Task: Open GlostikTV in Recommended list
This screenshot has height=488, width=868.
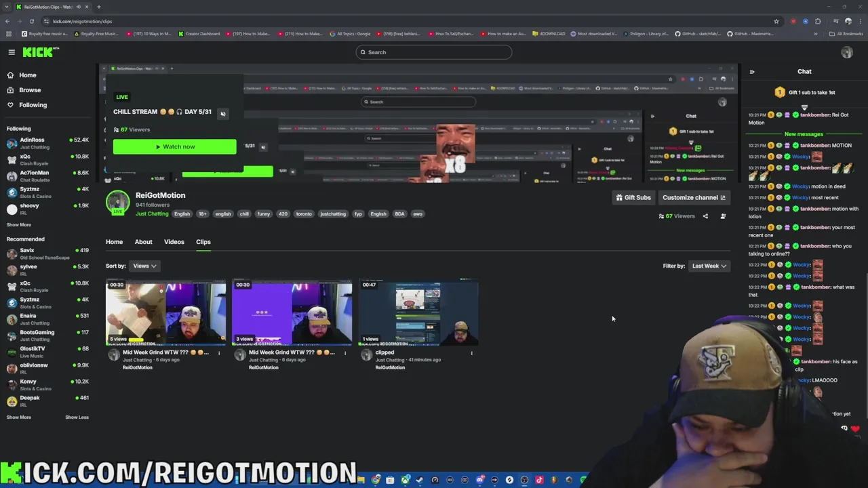Action: click(x=47, y=352)
